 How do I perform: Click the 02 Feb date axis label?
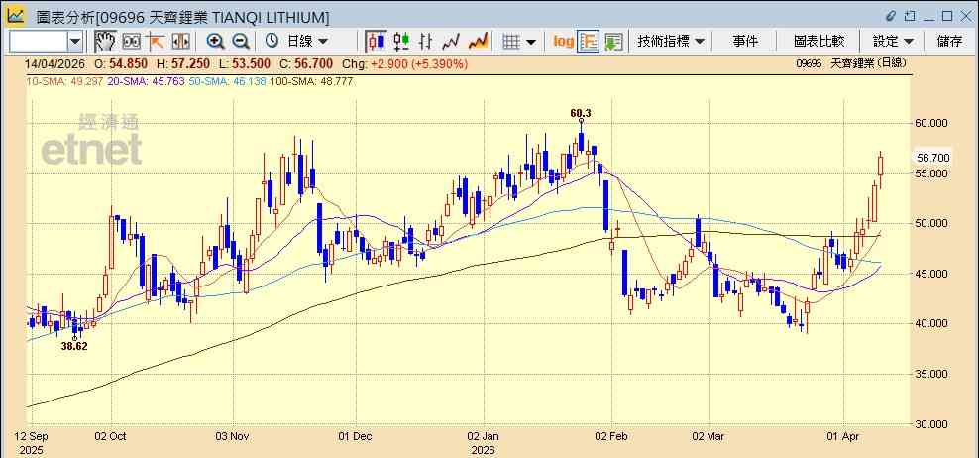click(611, 436)
